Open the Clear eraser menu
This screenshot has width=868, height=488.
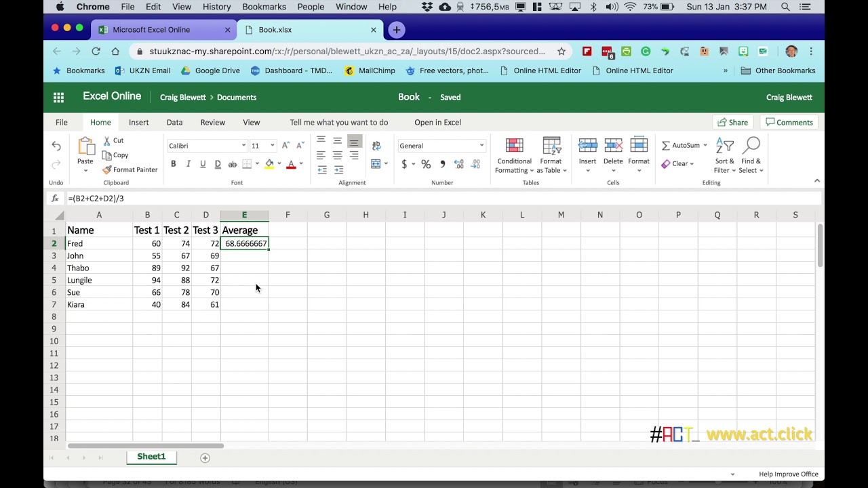coord(677,163)
